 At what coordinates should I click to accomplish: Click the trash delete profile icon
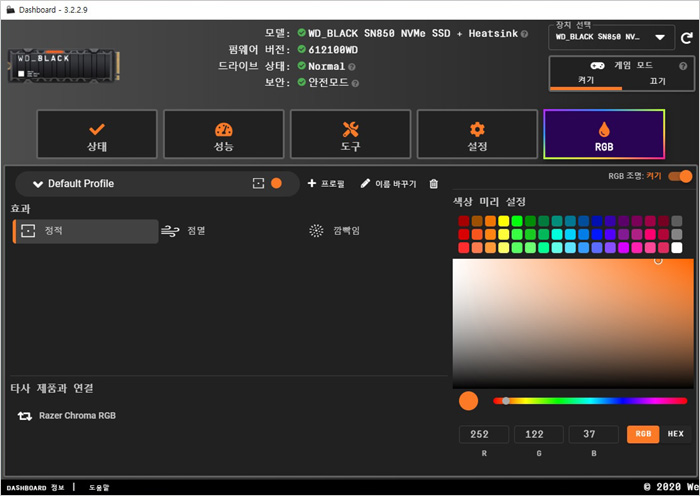click(x=433, y=183)
